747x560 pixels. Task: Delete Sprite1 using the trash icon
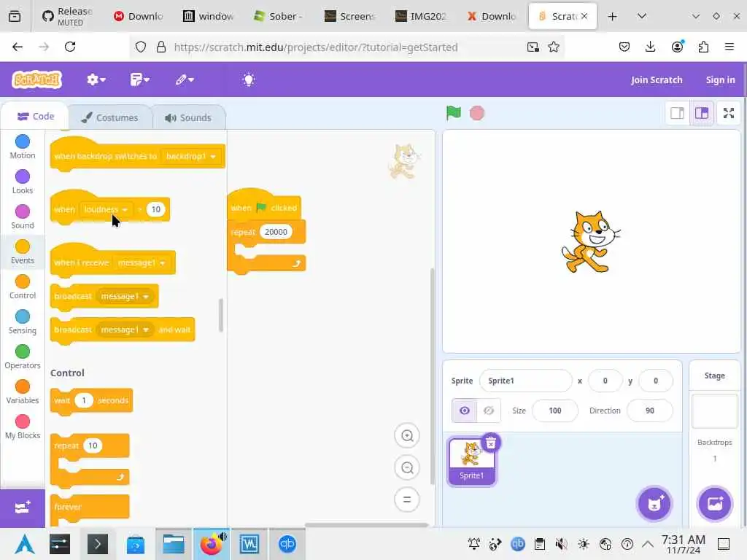(491, 443)
